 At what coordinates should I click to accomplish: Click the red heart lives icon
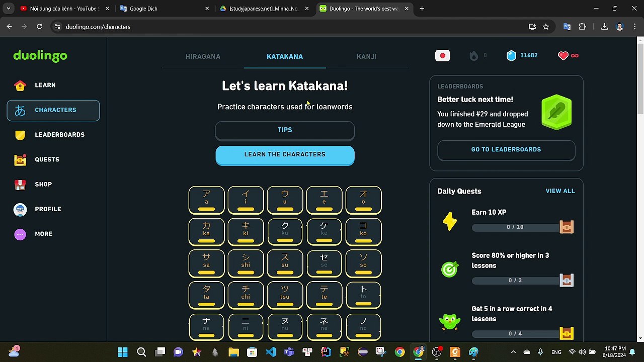pos(563,56)
